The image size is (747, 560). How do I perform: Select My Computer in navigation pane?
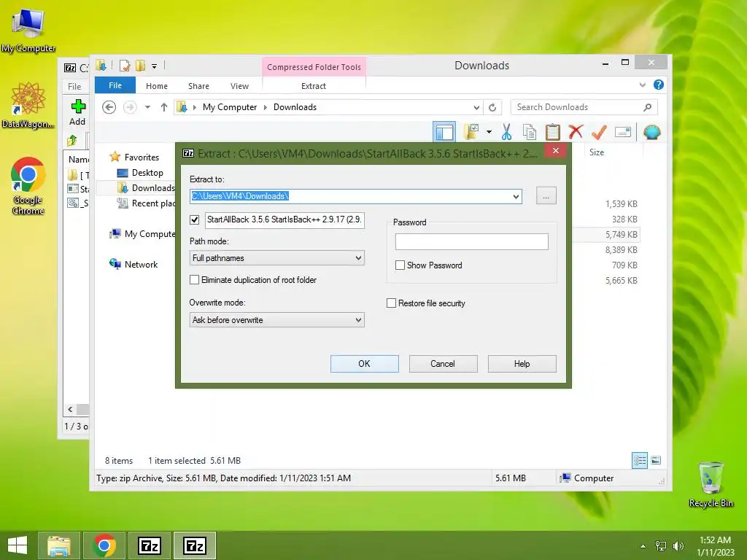pos(142,234)
